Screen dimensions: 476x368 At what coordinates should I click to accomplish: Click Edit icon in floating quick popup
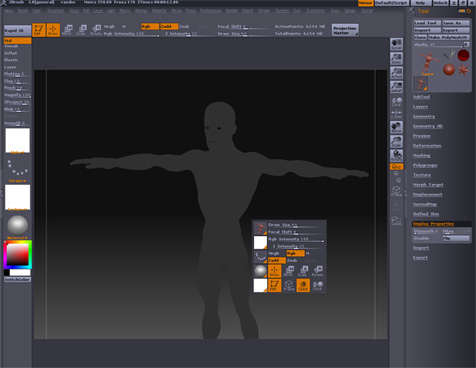pos(274,286)
